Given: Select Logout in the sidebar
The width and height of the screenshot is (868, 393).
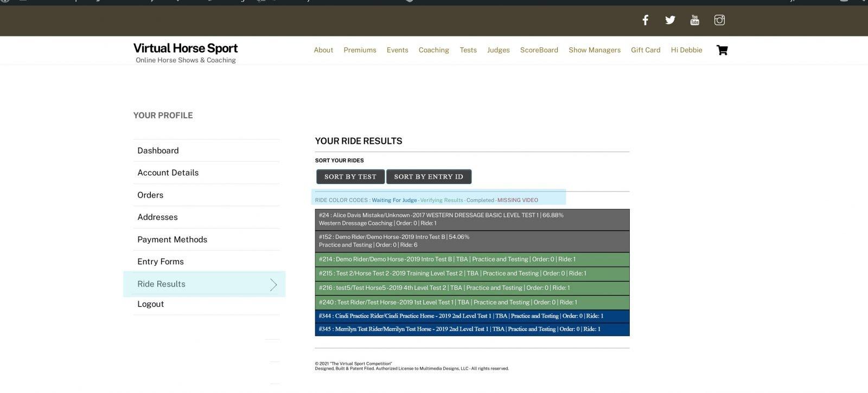Looking at the screenshot, I should [150, 304].
